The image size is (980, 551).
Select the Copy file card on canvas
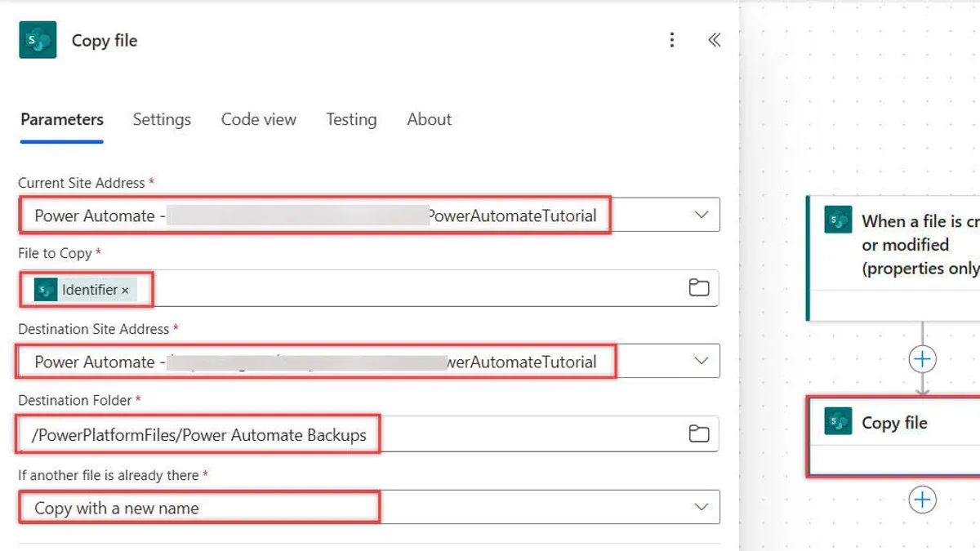pos(894,436)
